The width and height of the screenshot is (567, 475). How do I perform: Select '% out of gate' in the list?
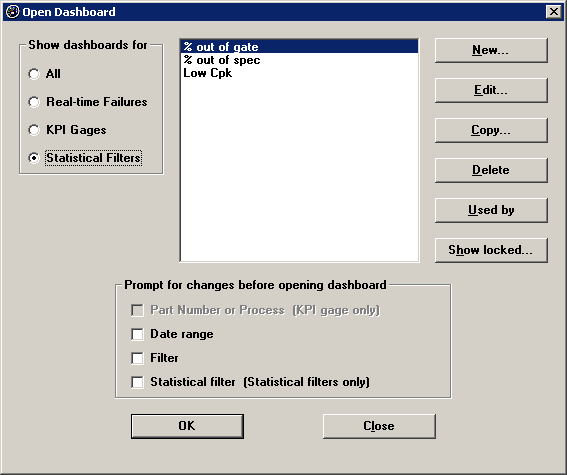(299, 47)
